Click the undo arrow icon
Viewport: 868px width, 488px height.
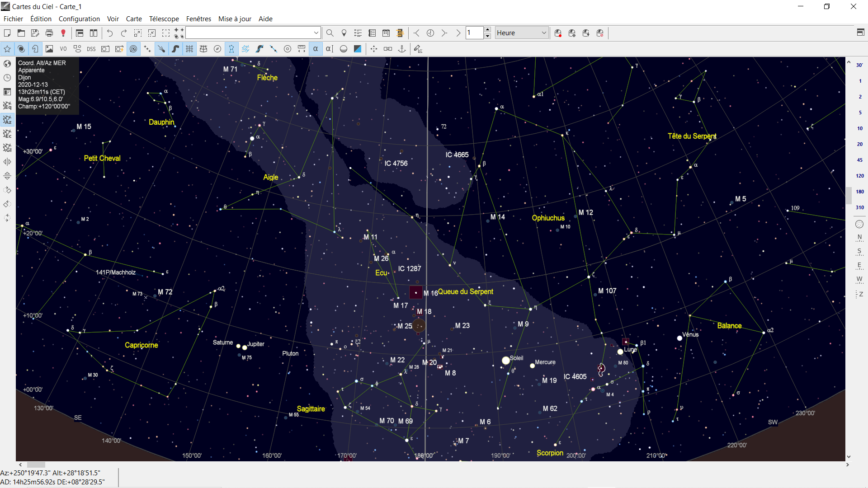pos(110,33)
